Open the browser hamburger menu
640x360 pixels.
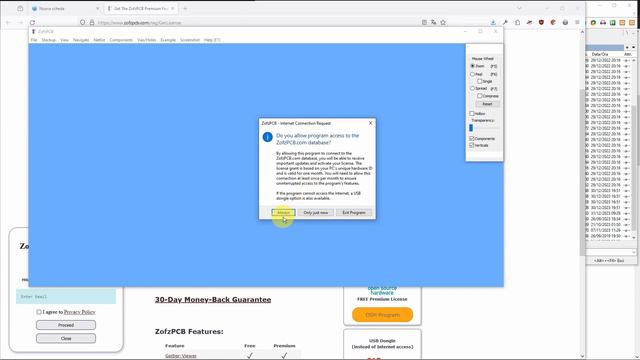577,22
